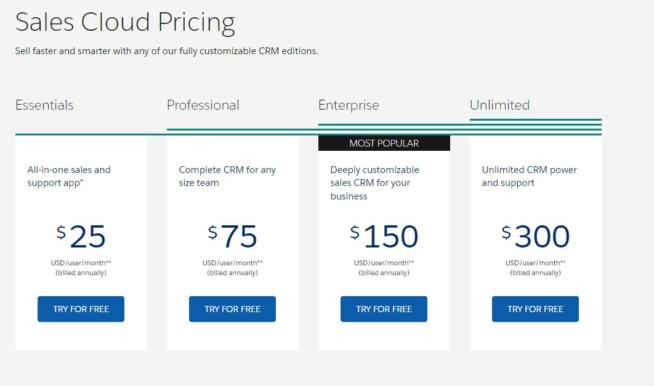This screenshot has height=386, width=654.
Task: Click Try For Free under Essentials plan
Action: pos(81,309)
